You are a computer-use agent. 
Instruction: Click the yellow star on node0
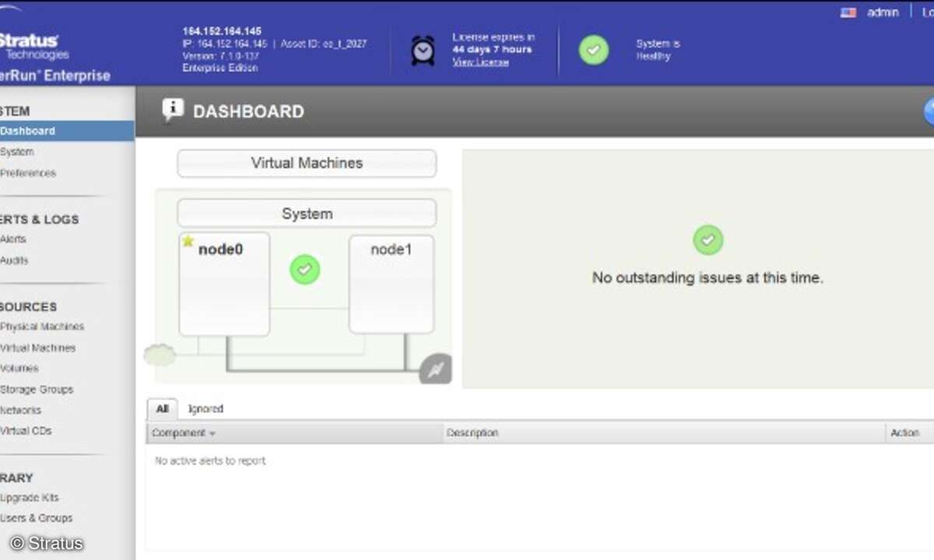[x=188, y=241]
